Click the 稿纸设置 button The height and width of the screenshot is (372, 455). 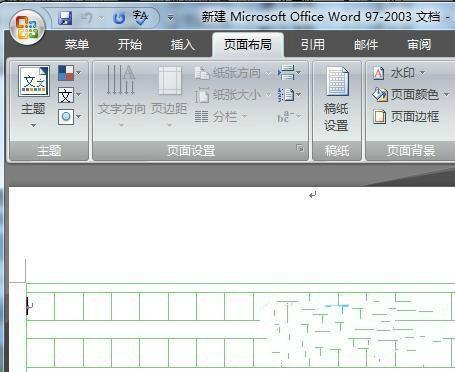pyautogui.click(x=337, y=99)
